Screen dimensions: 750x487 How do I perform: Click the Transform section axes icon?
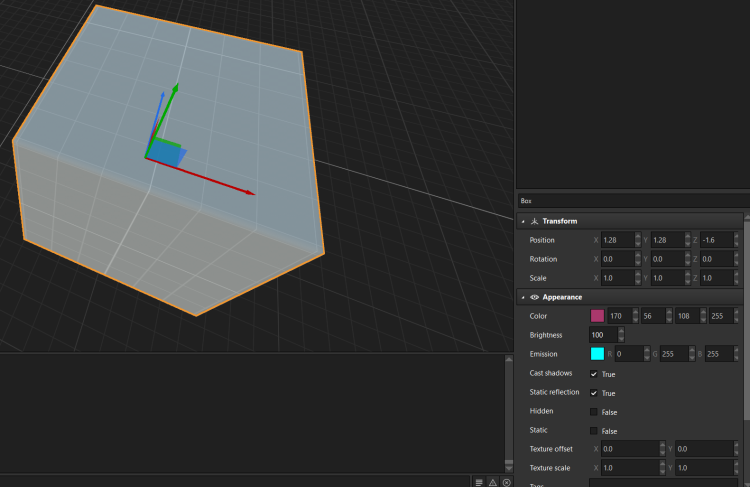[535, 221]
